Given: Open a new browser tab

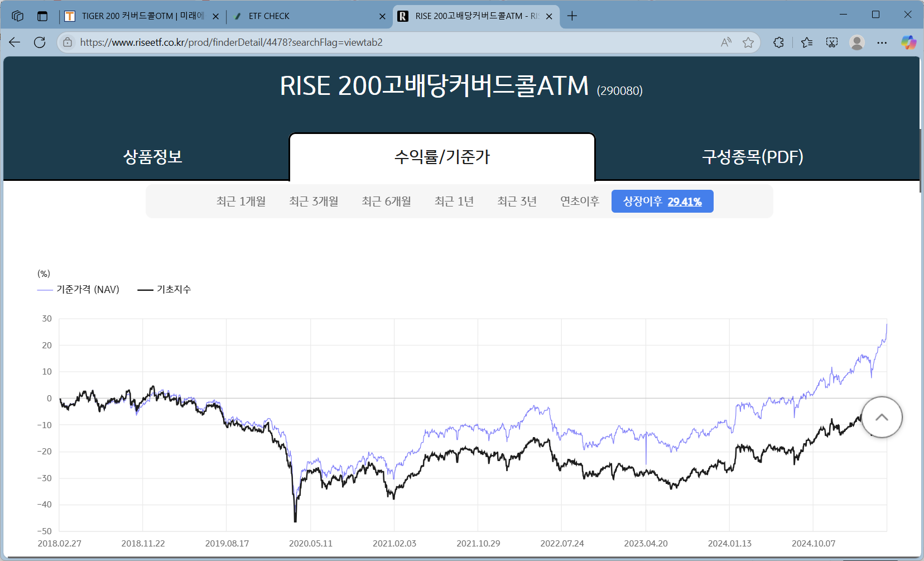Looking at the screenshot, I should 572,16.
